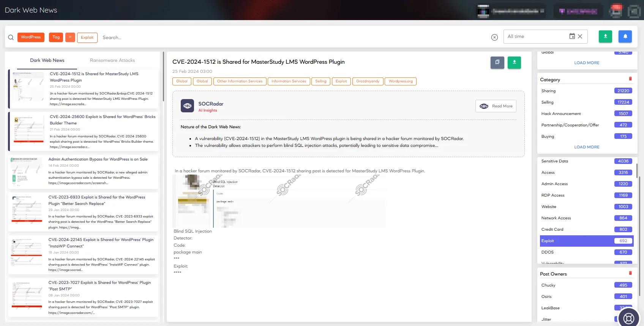Open CVE-2024-25600 Bricks Builder Theme news item
644x326 pixels.
coord(83,131)
